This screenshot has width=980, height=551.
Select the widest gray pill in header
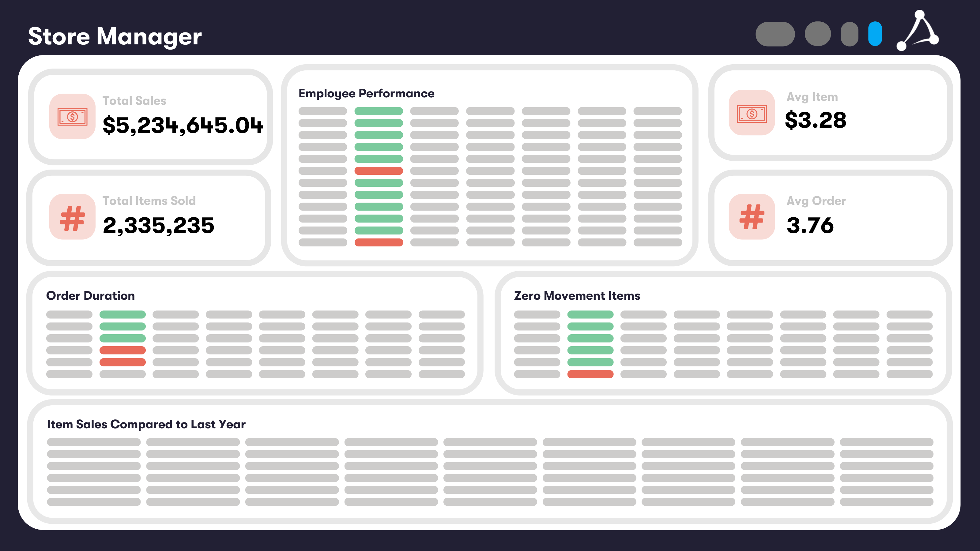[775, 34]
